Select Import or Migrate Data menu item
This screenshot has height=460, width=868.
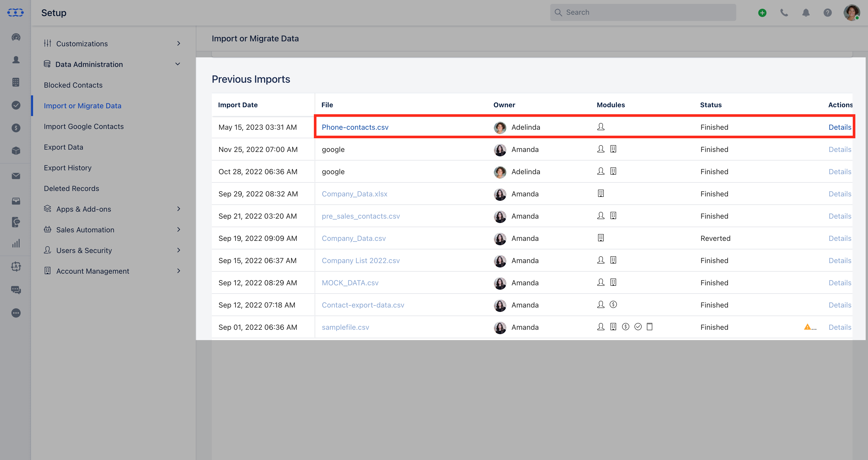click(x=83, y=105)
